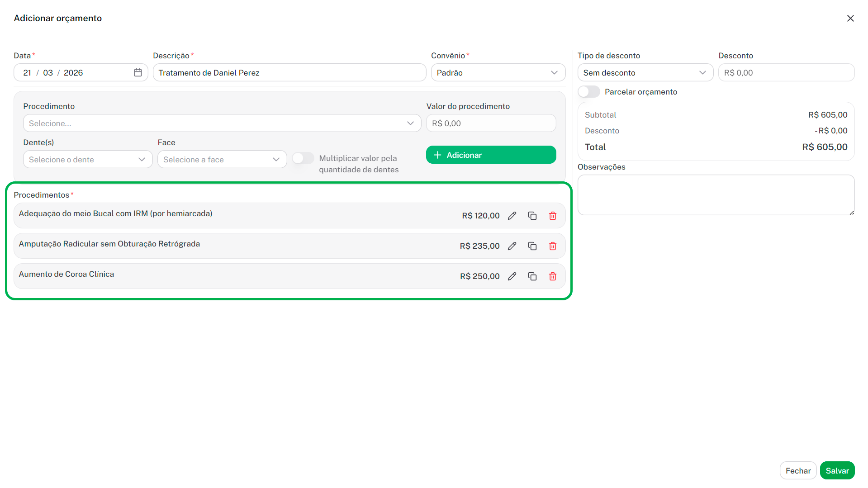Viewport: 868px width, 488px height.
Task: Remove the Aumento de Coroa Clínica procedure
Action: tap(552, 276)
